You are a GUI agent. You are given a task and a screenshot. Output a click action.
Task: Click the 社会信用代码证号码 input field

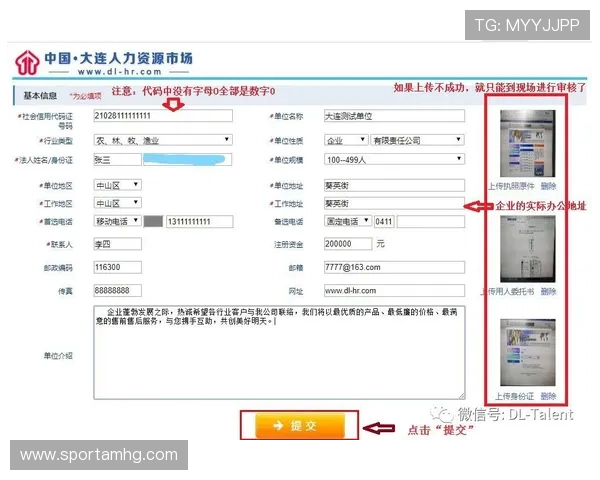tap(163, 116)
